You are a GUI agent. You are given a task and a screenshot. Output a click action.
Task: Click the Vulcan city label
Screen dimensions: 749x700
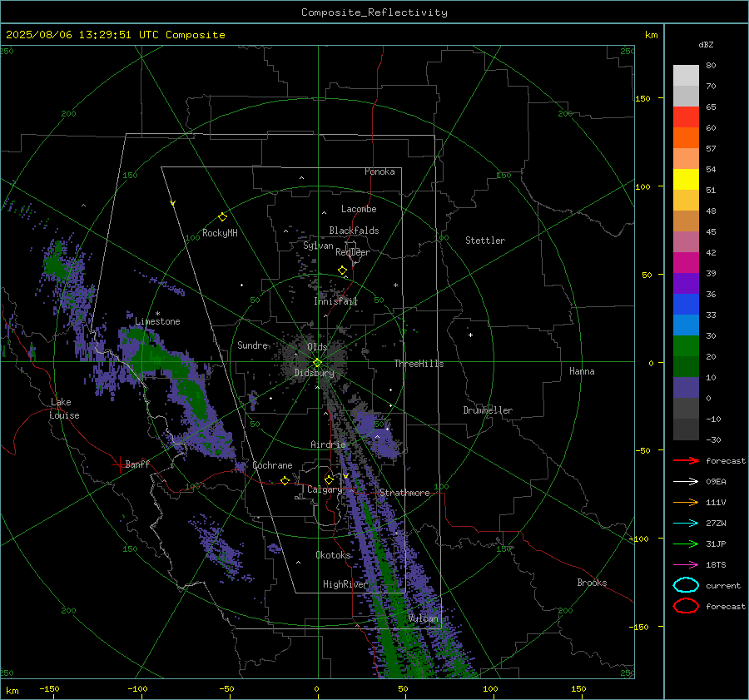[x=424, y=618]
